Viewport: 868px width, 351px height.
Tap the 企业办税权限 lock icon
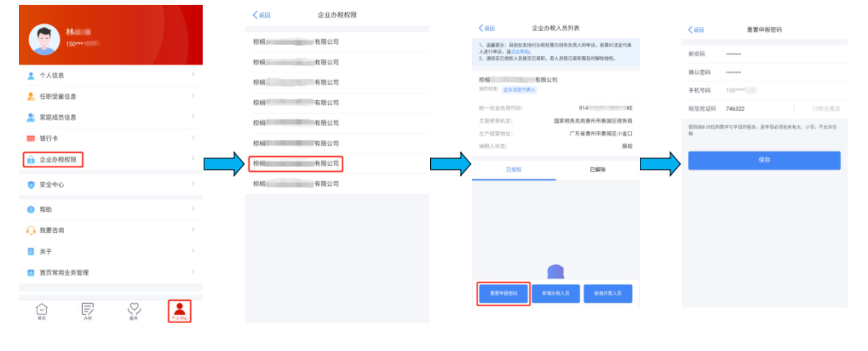point(31,160)
